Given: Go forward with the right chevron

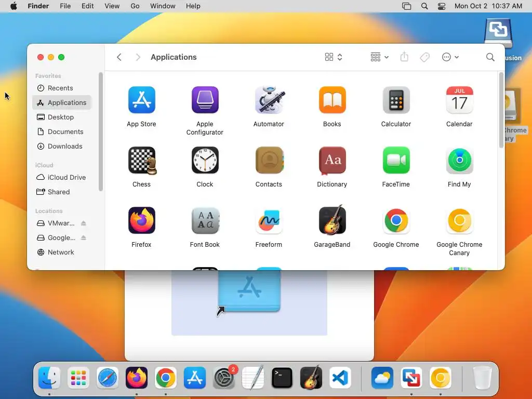Looking at the screenshot, I should (x=138, y=57).
